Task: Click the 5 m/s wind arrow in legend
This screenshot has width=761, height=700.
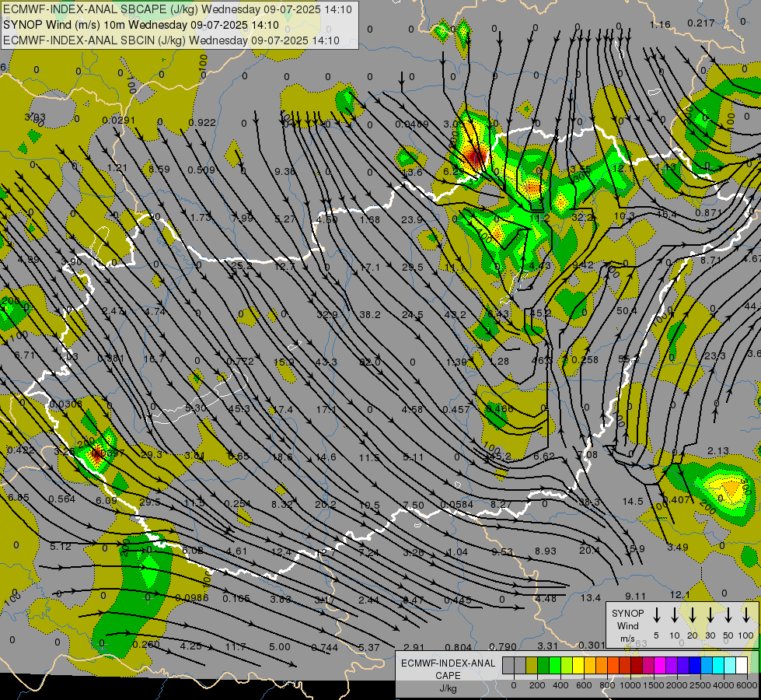Action: (x=657, y=615)
